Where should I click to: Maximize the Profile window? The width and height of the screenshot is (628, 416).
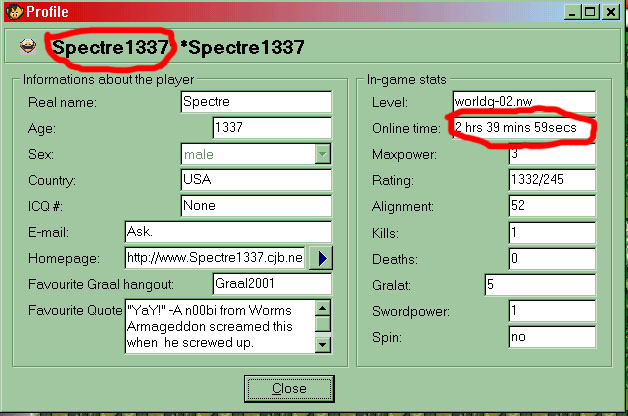[591, 11]
